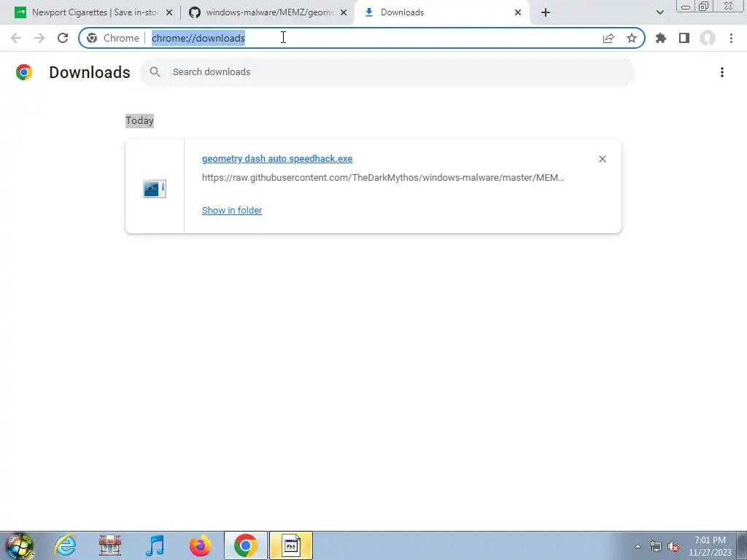Click the Downloads page heading

(x=90, y=72)
